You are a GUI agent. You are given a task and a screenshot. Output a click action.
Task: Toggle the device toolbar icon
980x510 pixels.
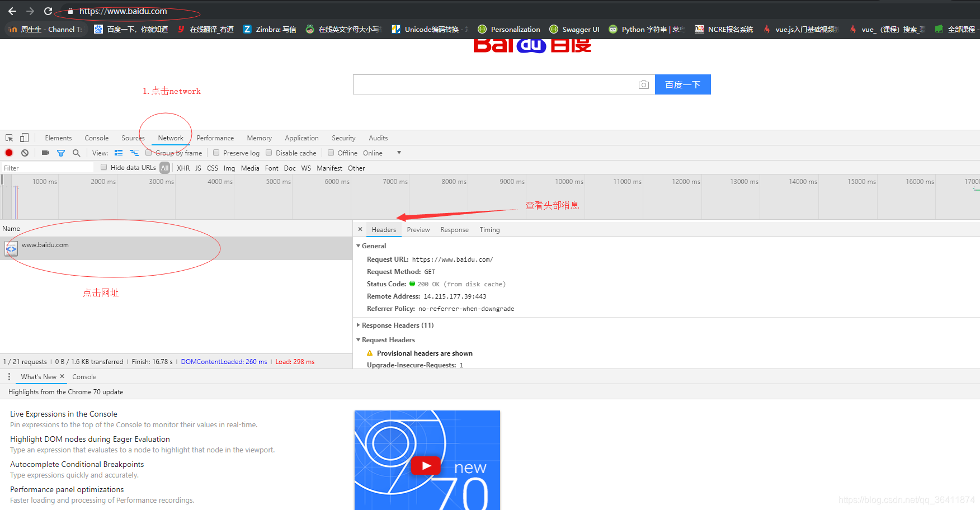(25, 138)
